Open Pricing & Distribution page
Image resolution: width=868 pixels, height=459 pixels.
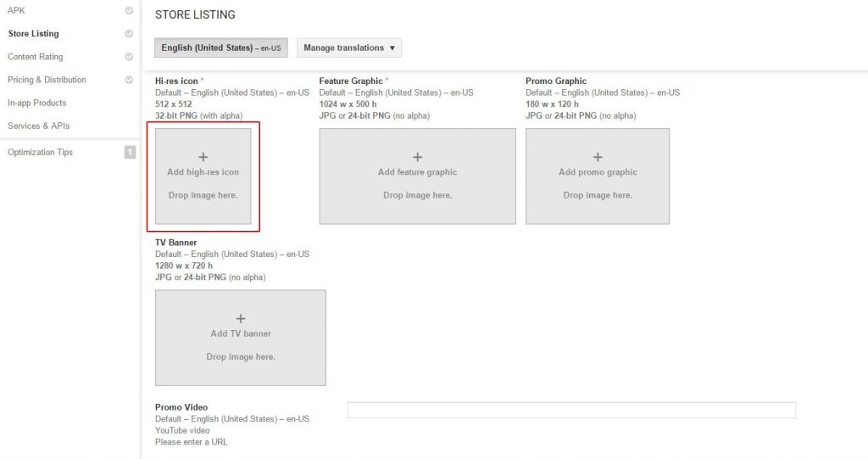[47, 80]
